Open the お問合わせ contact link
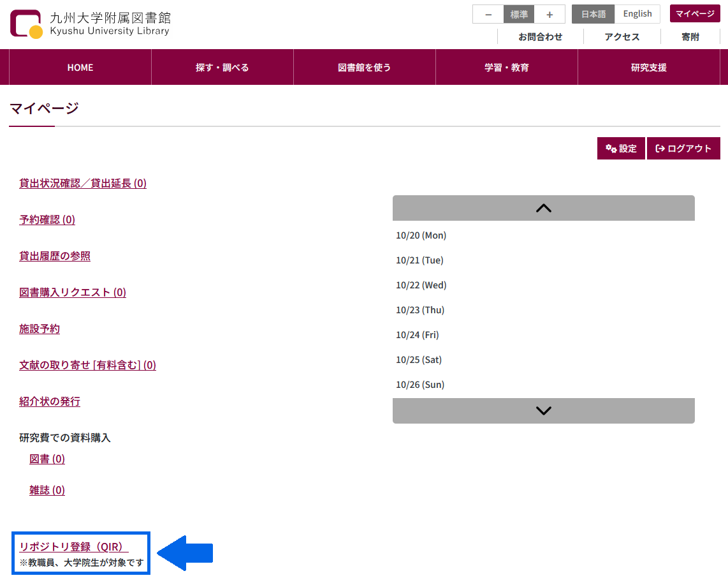 coord(540,37)
